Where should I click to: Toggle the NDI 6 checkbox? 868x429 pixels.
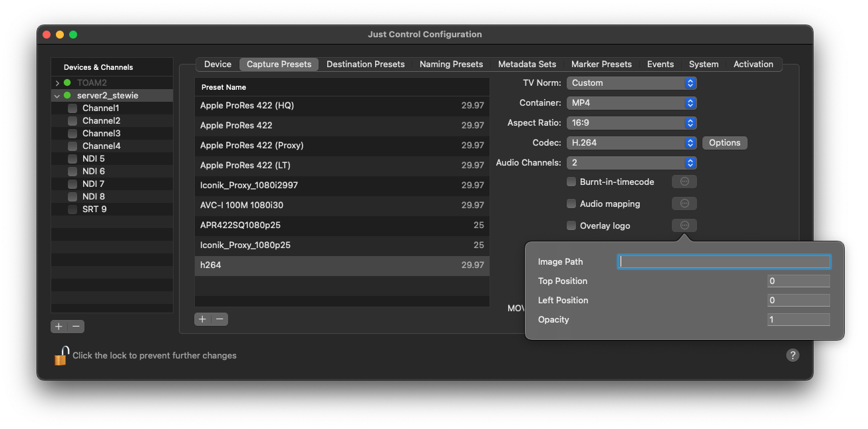[x=72, y=172]
